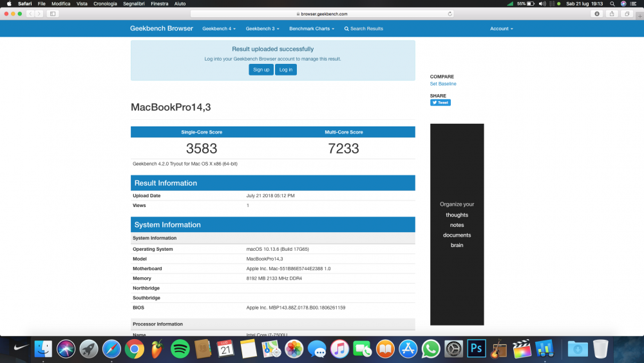This screenshot has height=363, width=644.
Task: Open the Segnalibri menu
Action: (x=134, y=4)
